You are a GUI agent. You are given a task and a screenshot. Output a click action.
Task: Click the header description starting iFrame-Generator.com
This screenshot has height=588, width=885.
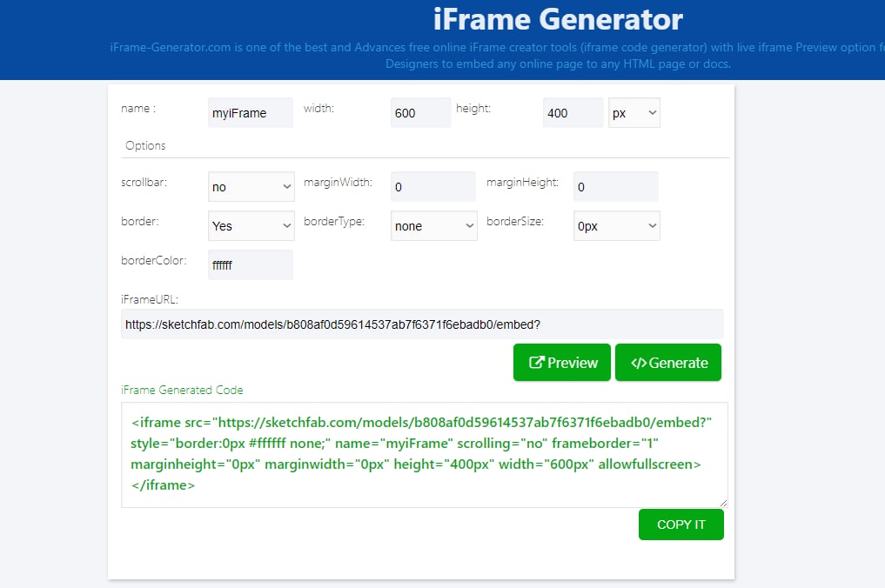tap(497, 56)
